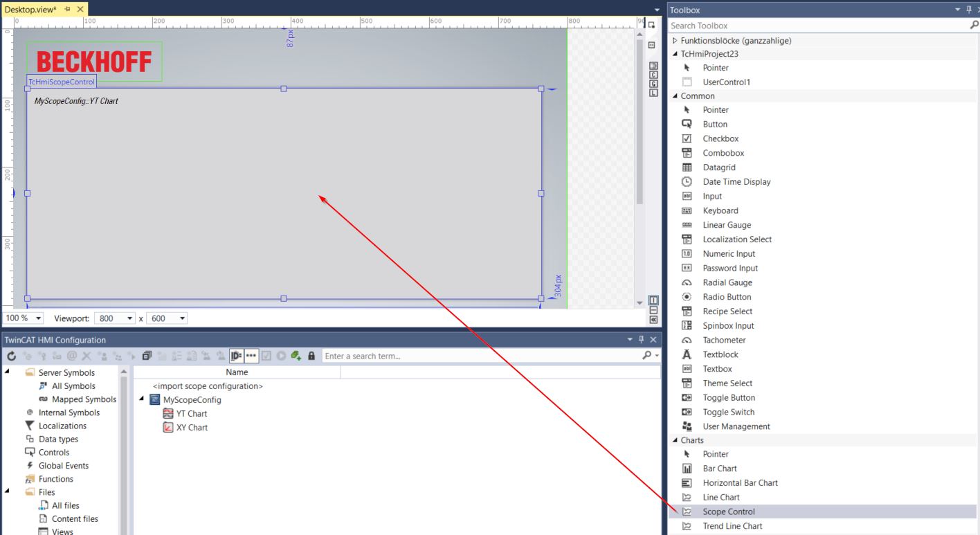The height and width of the screenshot is (535, 980).
Task: Click import scope configuration entry
Action: [x=208, y=386]
